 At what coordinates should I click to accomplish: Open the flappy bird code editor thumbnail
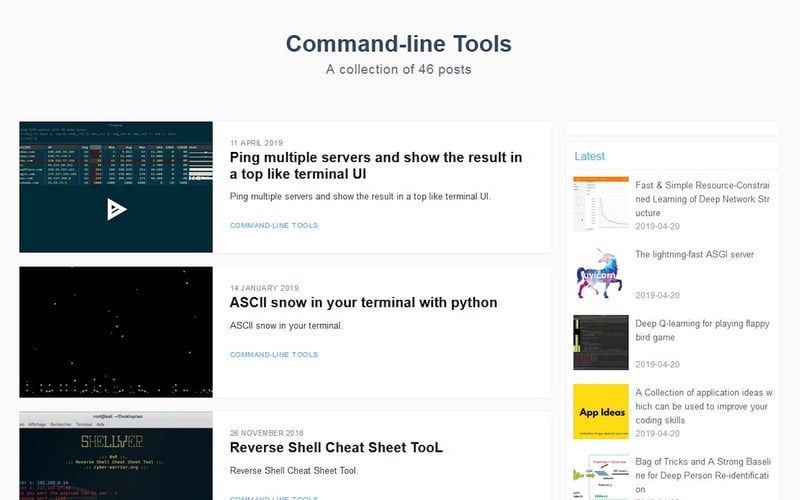pyautogui.click(x=601, y=342)
